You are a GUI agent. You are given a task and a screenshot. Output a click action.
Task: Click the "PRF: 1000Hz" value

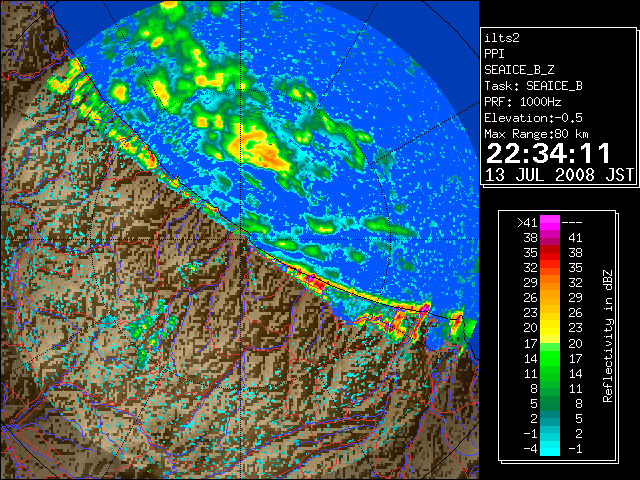click(523, 102)
